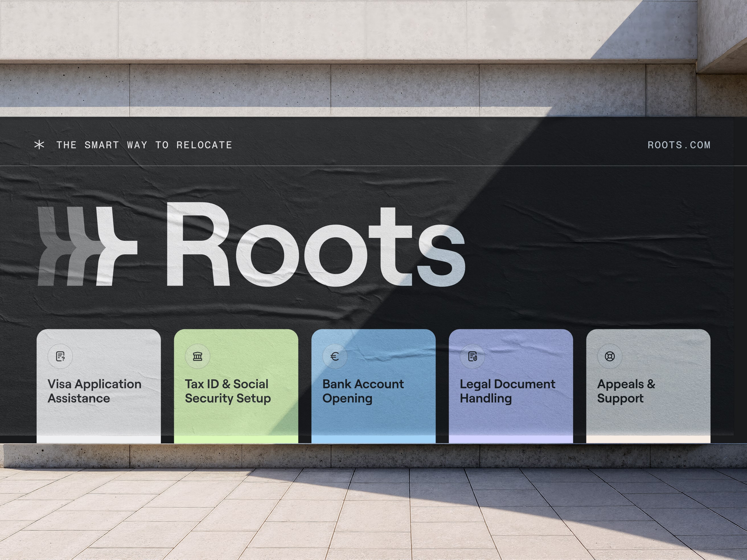
Task: Select the Visa Application Assistance title
Action: (94, 391)
